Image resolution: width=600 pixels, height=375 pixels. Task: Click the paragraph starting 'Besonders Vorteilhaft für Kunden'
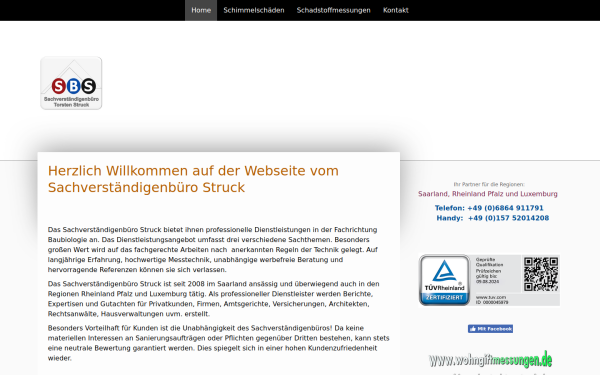pos(218,343)
